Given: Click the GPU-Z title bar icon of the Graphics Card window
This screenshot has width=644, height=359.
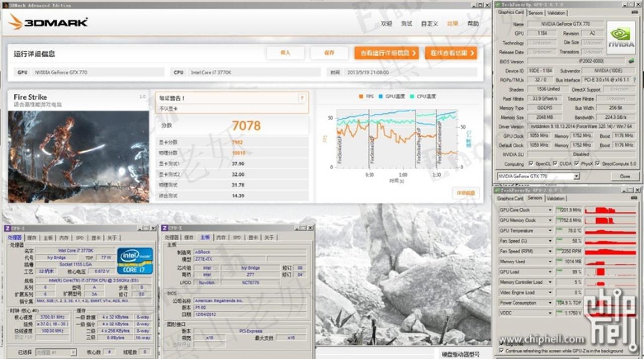Looking at the screenshot, I should 498,5.
